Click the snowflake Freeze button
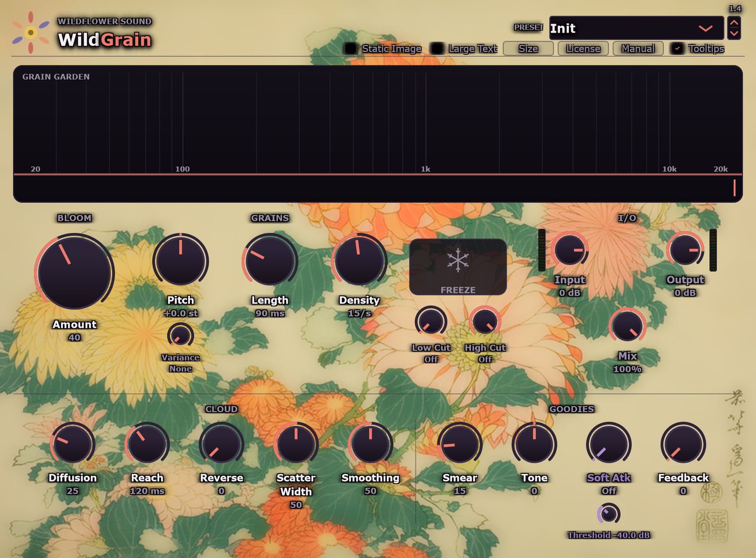 point(458,267)
